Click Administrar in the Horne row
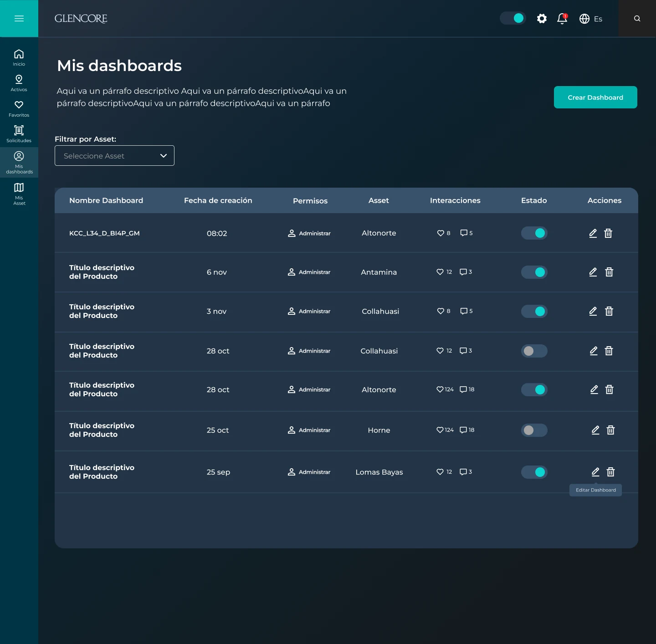The height and width of the screenshot is (644, 656). (x=309, y=430)
